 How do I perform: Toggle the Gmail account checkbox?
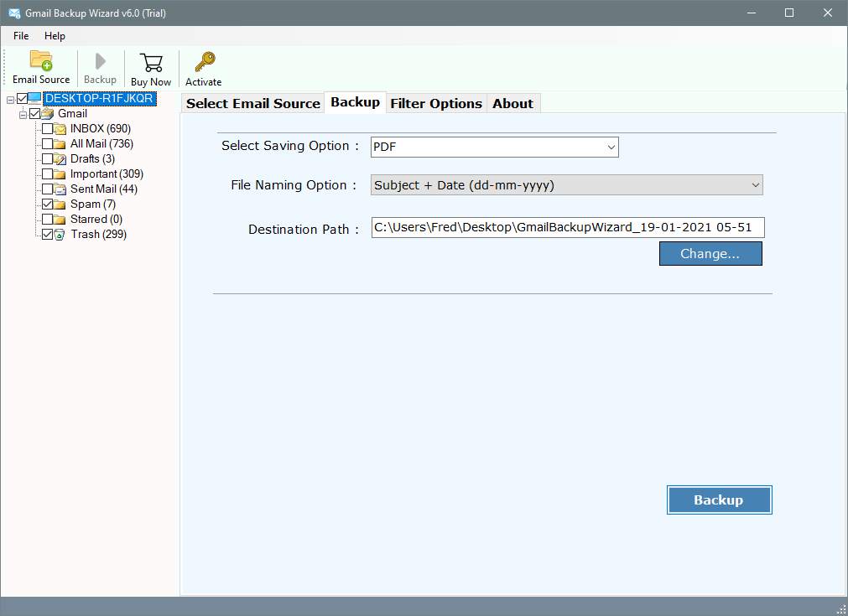tap(35, 113)
